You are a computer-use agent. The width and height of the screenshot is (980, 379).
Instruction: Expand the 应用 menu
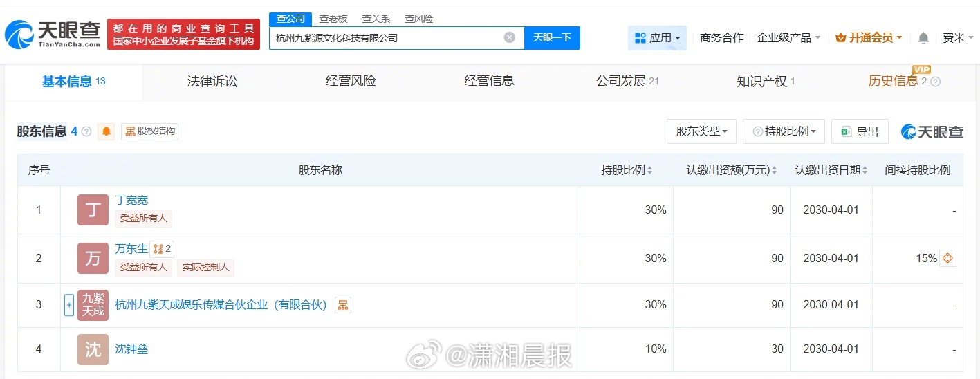pos(657,38)
